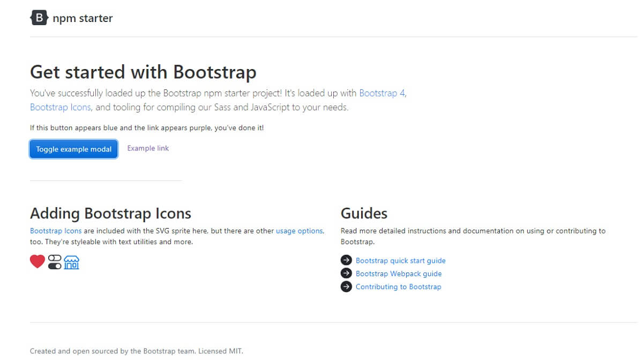Click the Bootstrap logo icon in header
Viewport: 643px width, 364px height.
39,18
